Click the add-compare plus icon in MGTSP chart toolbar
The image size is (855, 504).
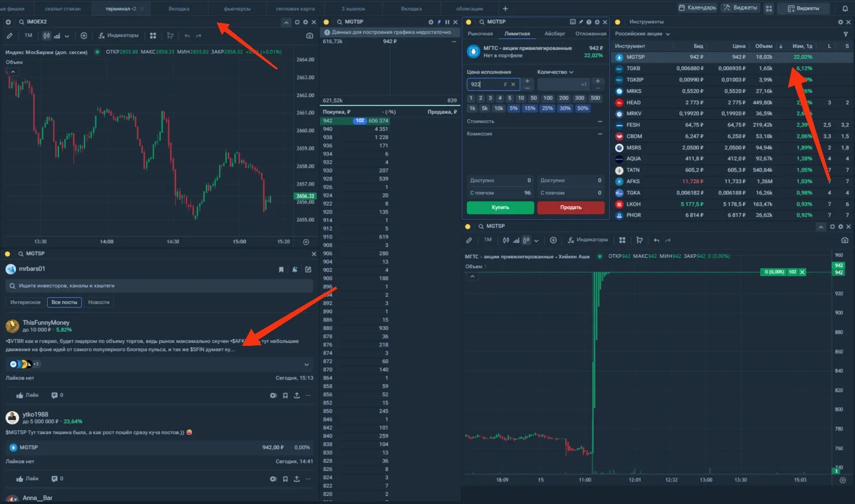pos(553,240)
